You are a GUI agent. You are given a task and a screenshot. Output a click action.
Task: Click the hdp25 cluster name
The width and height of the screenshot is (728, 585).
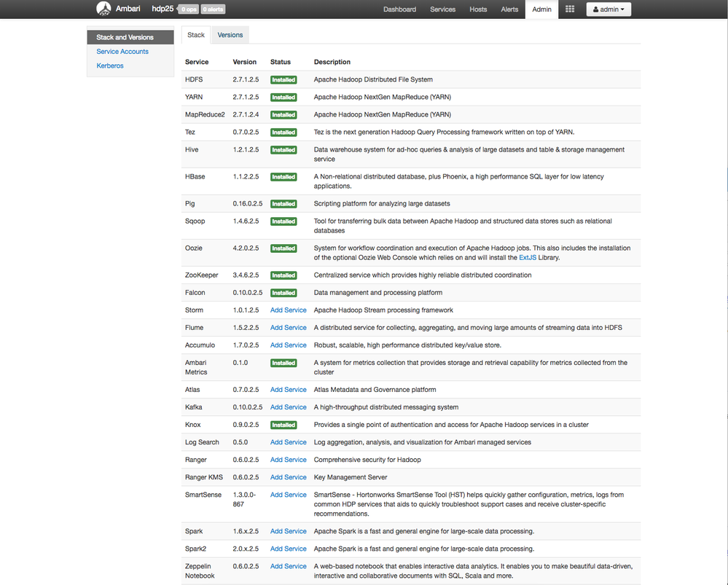pyautogui.click(x=163, y=9)
